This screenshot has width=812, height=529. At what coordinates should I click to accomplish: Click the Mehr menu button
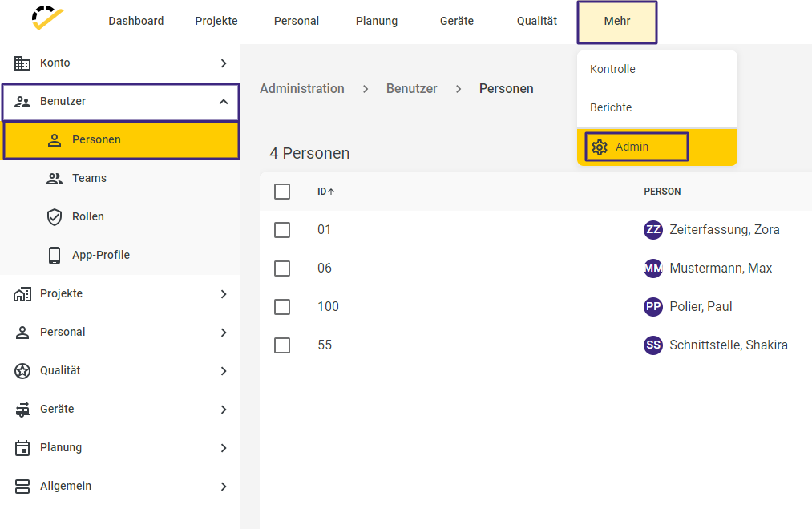point(617,22)
